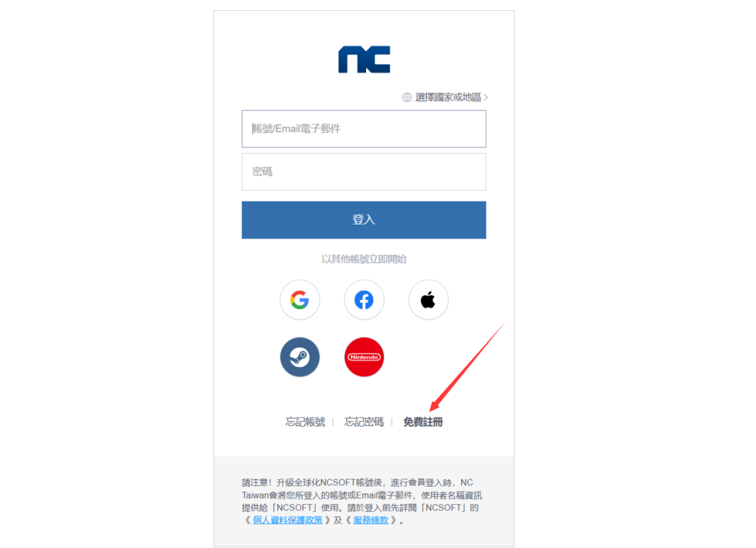756x548 pixels.
Task: Click the 請注意 notice paragraph text
Action: pyautogui.click(x=362, y=501)
